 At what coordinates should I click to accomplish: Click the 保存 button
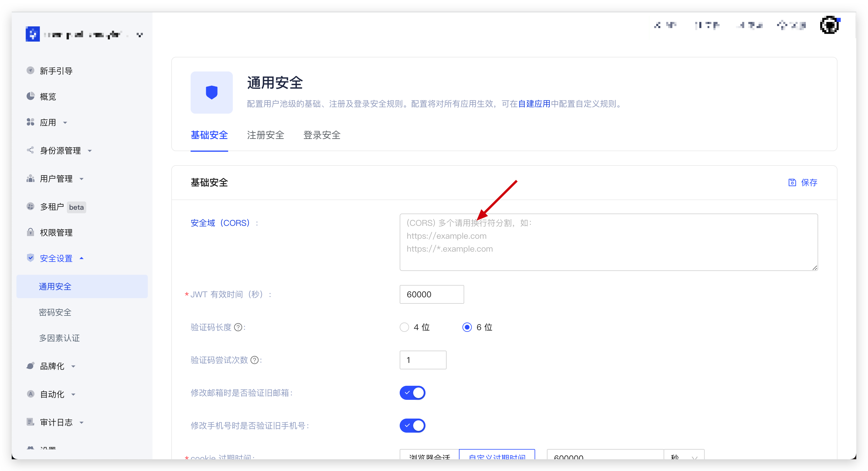click(803, 182)
